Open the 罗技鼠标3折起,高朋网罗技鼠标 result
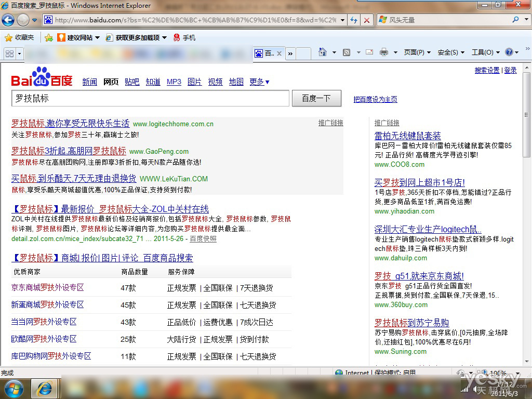 [69, 151]
